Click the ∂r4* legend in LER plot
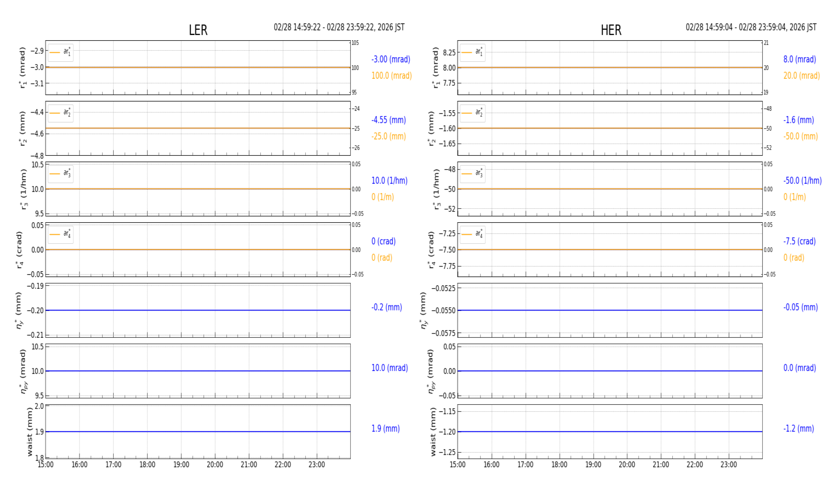Screen dimensions: 824x504 pos(61,235)
